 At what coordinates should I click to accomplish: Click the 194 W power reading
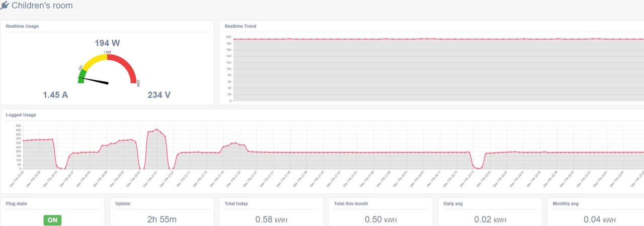point(107,43)
